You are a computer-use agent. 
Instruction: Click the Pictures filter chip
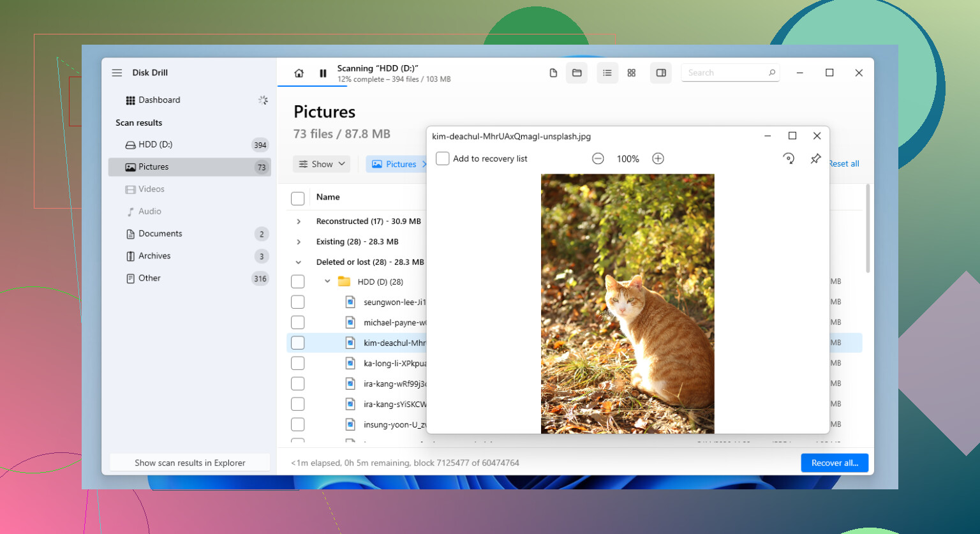point(396,165)
